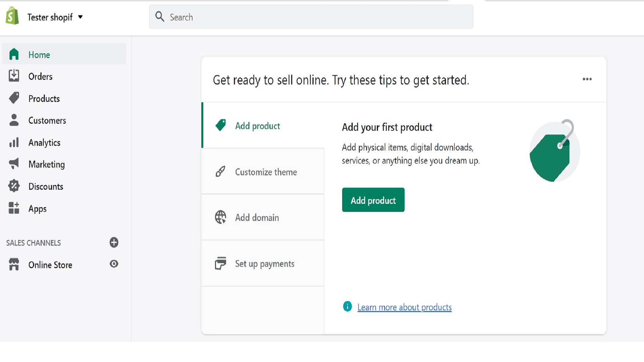The height and width of the screenshot is (362, 644).
Task: Open the Orders inbox icon
Action: pos(14,76)
